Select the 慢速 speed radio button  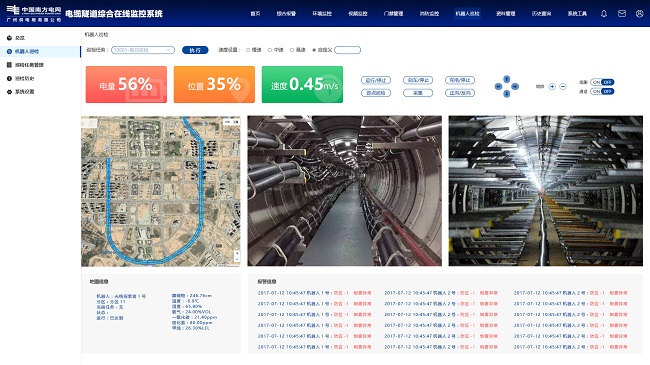[x=248, y=50]
